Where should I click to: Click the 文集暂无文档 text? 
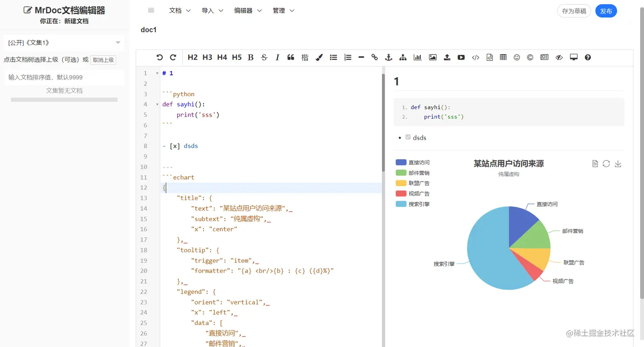pyautogui.click(x=64, y=90)
